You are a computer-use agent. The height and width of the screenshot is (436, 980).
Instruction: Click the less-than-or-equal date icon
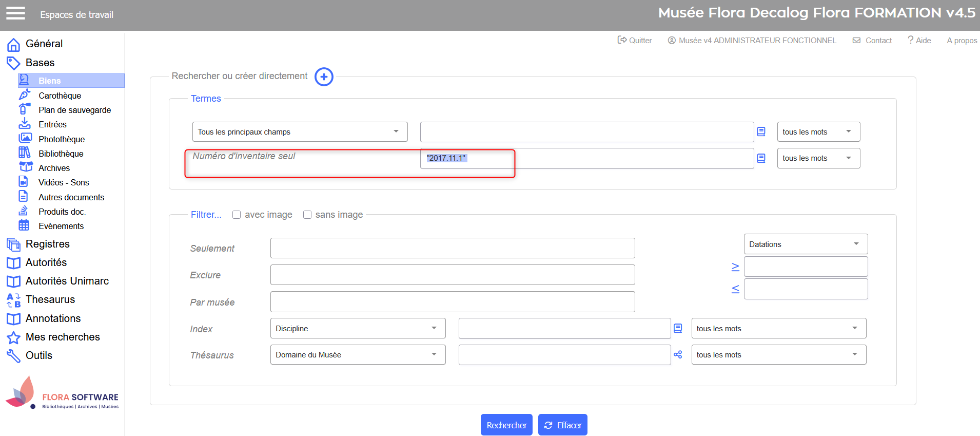click(x=735, y=289)
